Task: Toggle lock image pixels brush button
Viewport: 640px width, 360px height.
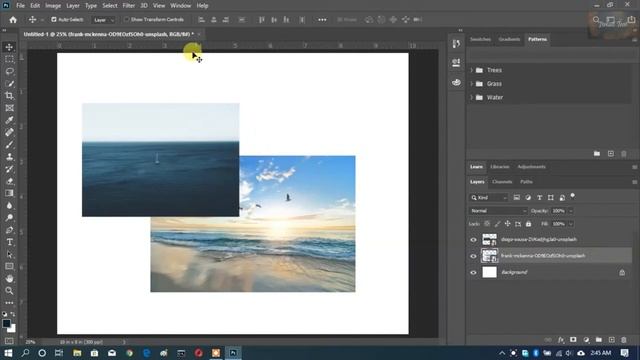Action: 497,224
